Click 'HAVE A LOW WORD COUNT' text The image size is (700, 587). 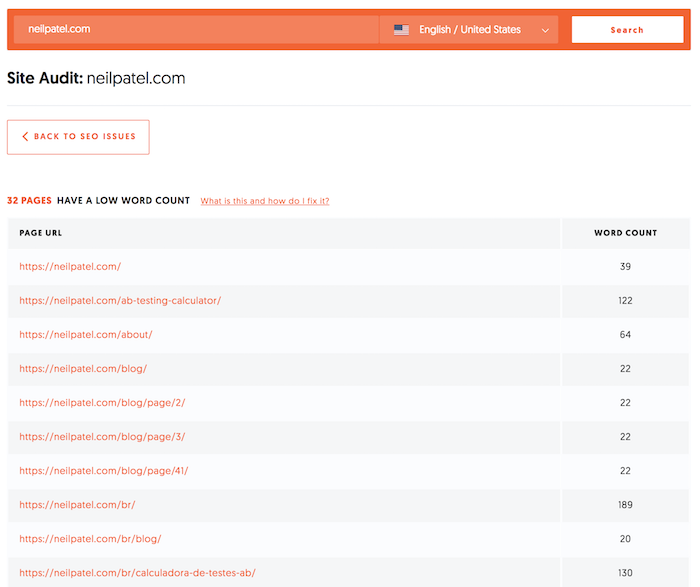click(x=123, y=200)
